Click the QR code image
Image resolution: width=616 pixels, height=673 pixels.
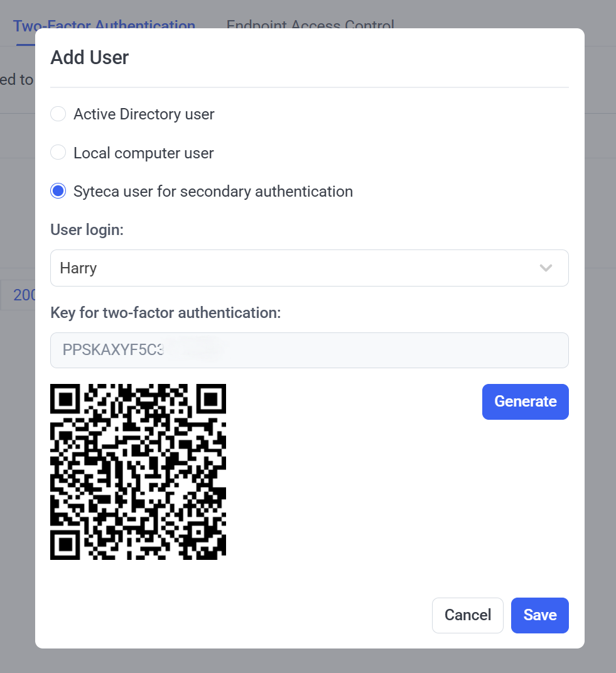pyautogui.click(x=138, y=472)
